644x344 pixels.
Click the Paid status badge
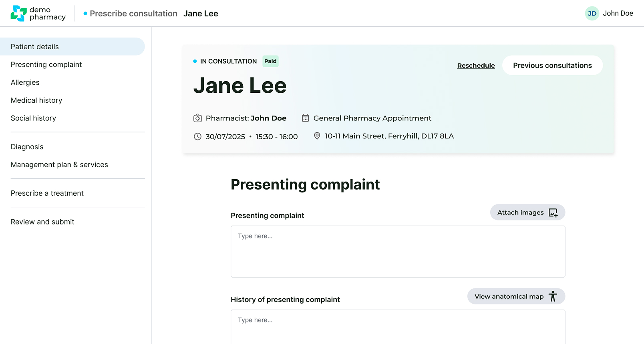tap(270, 61)
